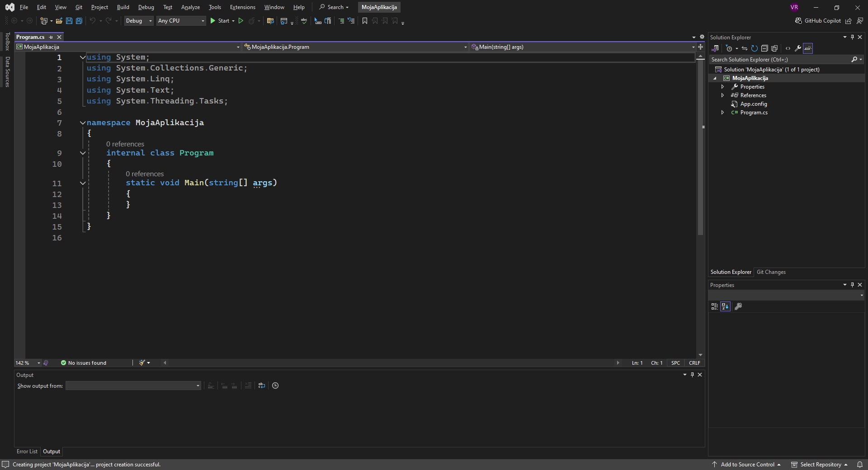Pin the Program.cs tab

click(51, 37)
